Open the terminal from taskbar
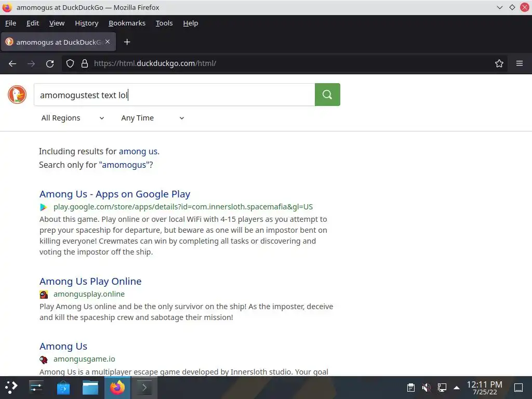The width and height of the screenshot is (532, 399). point(144,387)
